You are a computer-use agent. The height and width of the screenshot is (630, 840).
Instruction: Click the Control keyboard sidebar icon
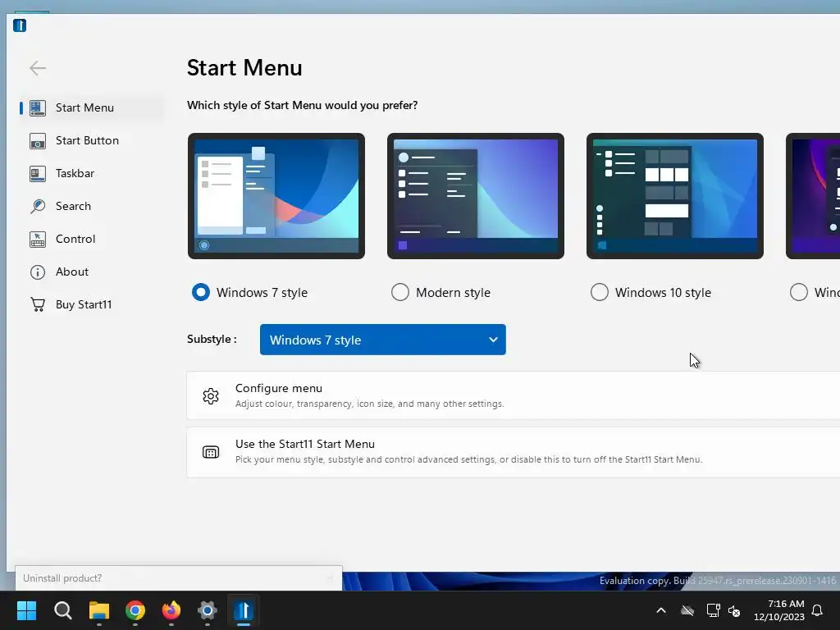38,239
